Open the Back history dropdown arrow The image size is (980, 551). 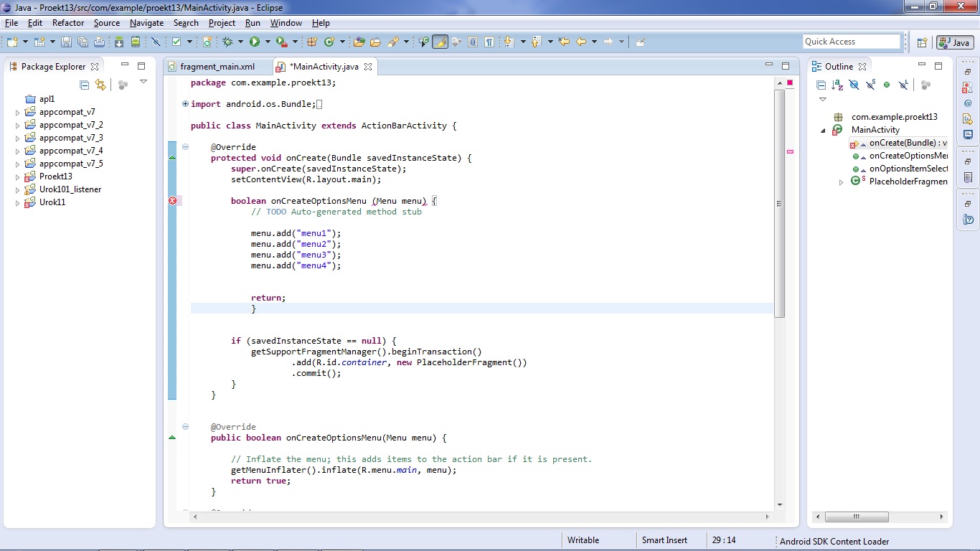(x=594, y=42)
